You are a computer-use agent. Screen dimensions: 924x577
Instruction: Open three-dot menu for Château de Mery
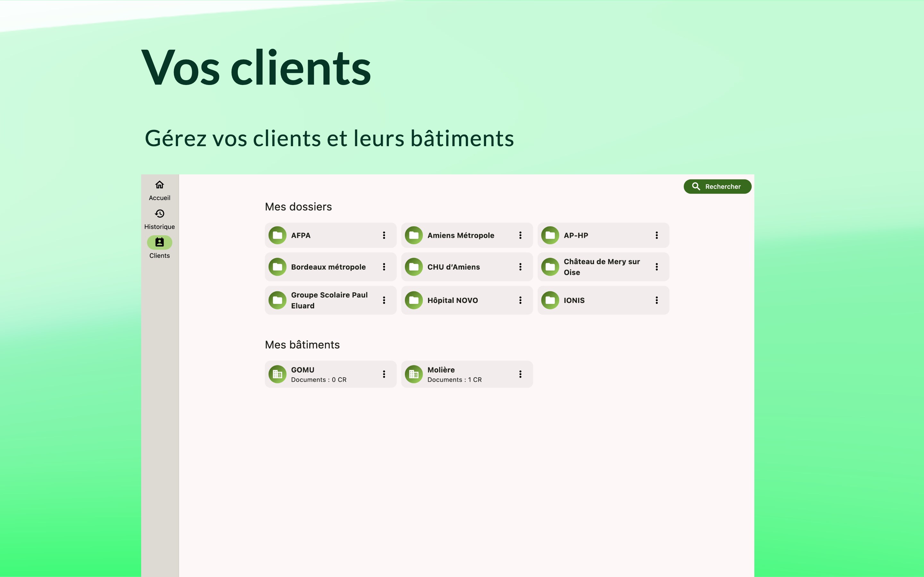(x=656, y=267)
